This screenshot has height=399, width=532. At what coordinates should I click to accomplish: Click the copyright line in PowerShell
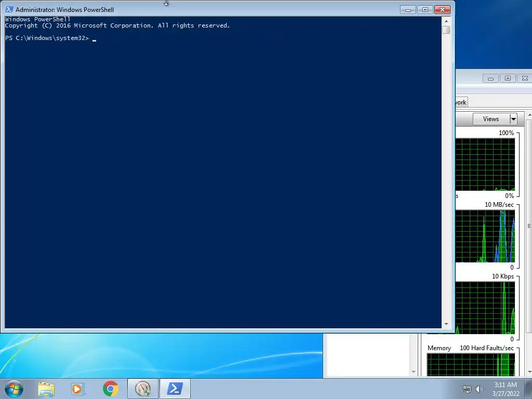[x=117, y=26]
